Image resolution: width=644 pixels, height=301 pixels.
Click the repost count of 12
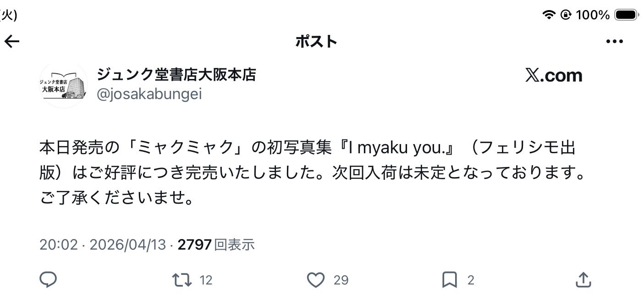[x=206, y=280]
